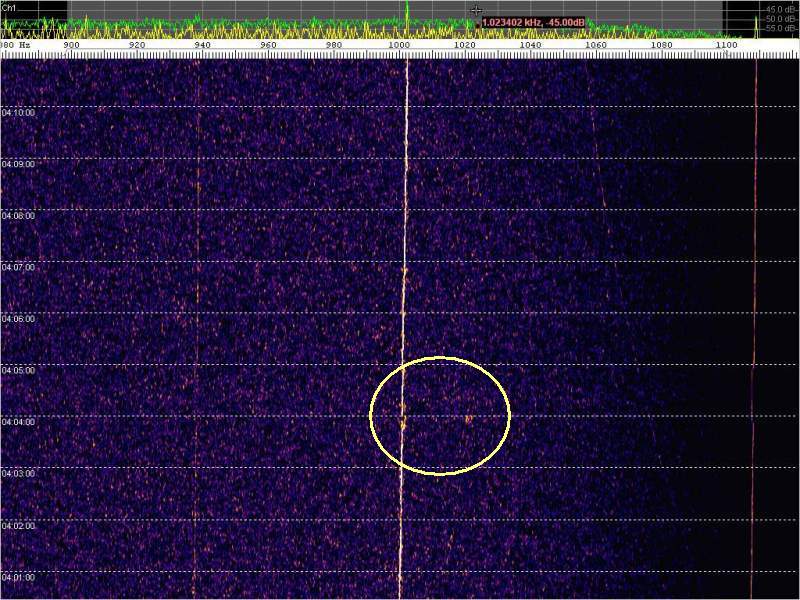Select the 04:10:00 time marker
The width and height of the screenshot is (800, 600).
coord(19,113)
